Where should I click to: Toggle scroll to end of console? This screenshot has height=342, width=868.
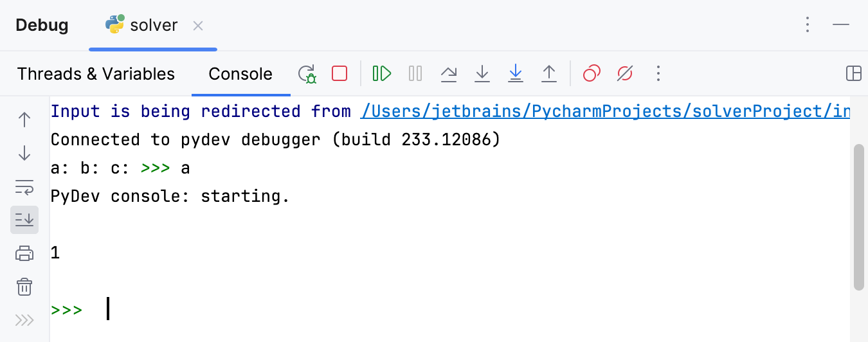[x=24, y=220]
